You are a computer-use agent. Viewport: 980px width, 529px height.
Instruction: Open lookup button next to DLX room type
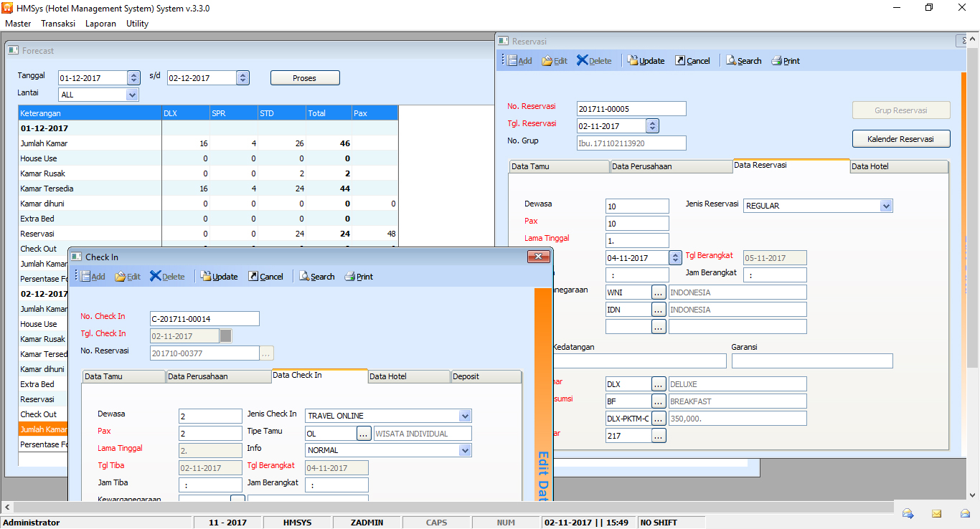click(x=659, y=384)
